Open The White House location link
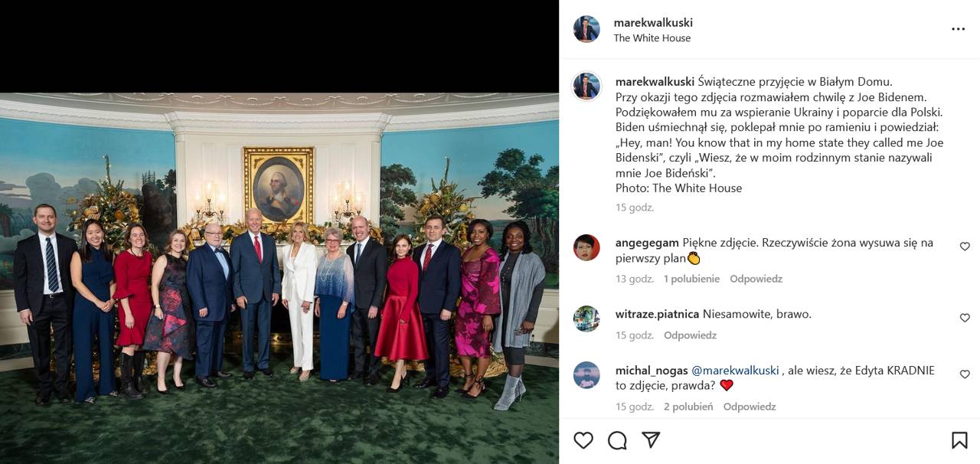The image size is (980, 464). pos(652,38)
